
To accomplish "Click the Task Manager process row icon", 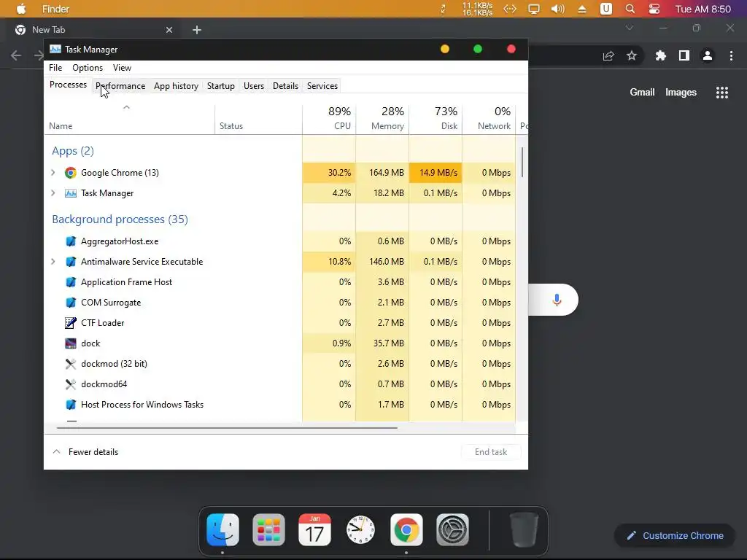I will coord(71,193).
